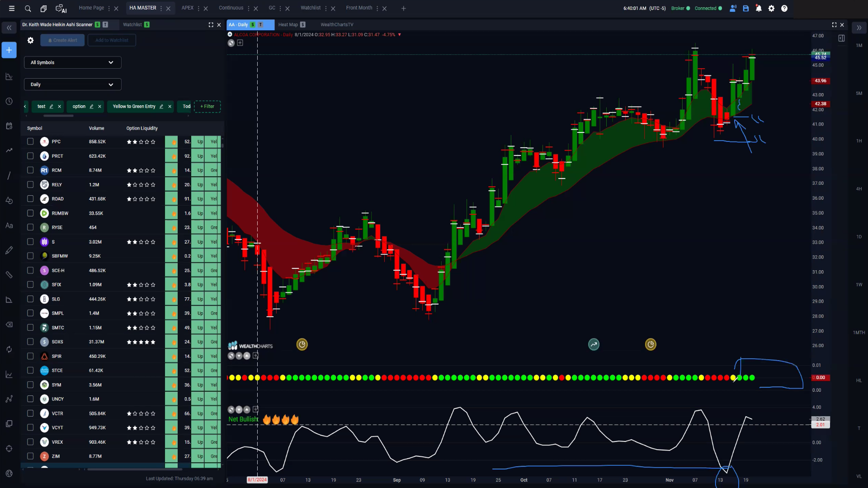Click the blue plus add button in sidebar
The width and height of the screenshot is (868, 488).
9,50
